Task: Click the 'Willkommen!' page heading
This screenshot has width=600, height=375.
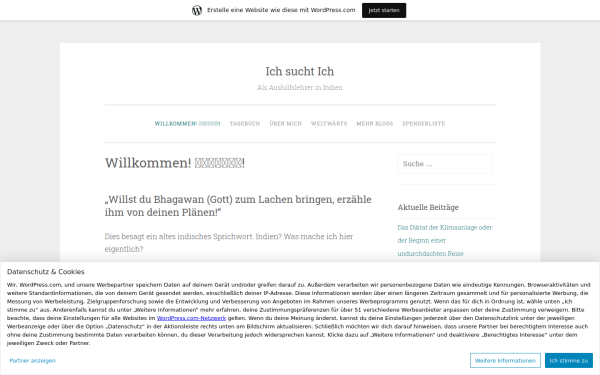Action: [x=175, y=163]
